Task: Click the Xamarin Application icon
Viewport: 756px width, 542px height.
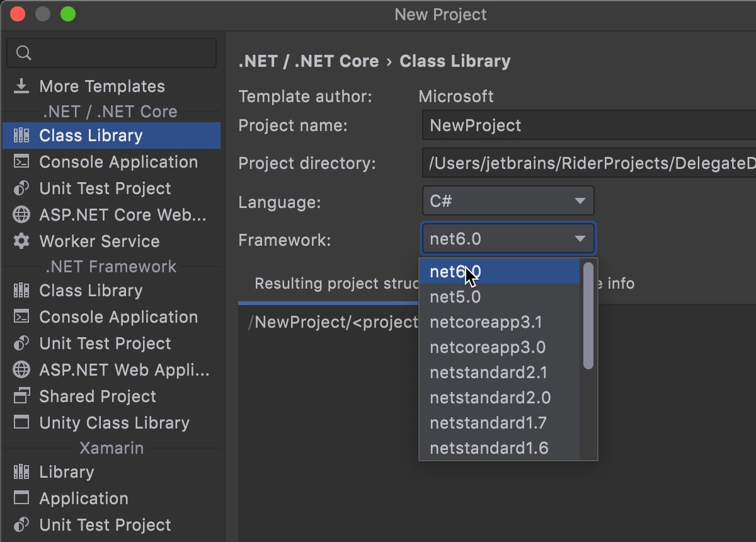Action: [x=23, y=498]
